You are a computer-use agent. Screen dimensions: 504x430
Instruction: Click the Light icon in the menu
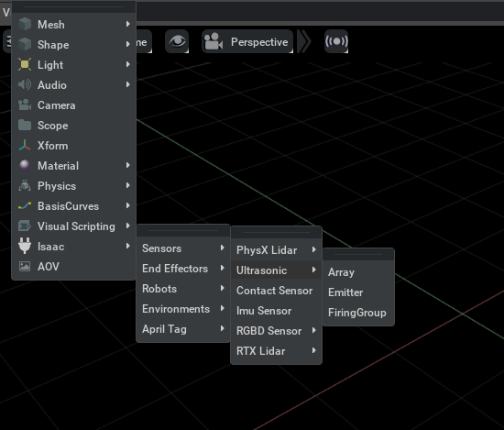[x=25, y=64]
